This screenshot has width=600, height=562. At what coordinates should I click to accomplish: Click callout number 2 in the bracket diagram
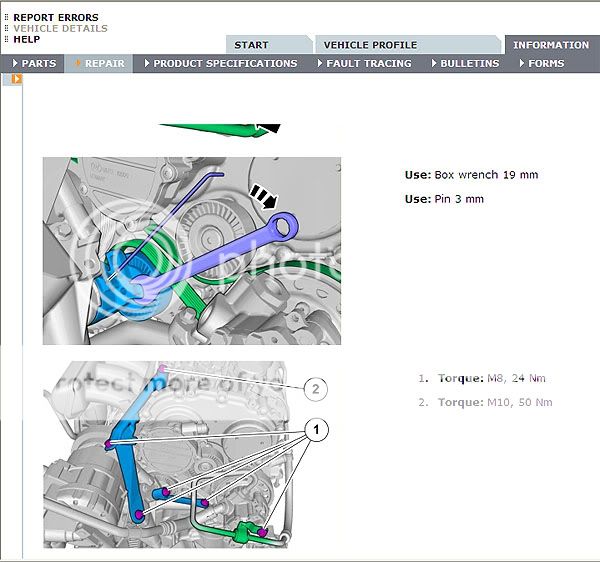pos(316,388)
